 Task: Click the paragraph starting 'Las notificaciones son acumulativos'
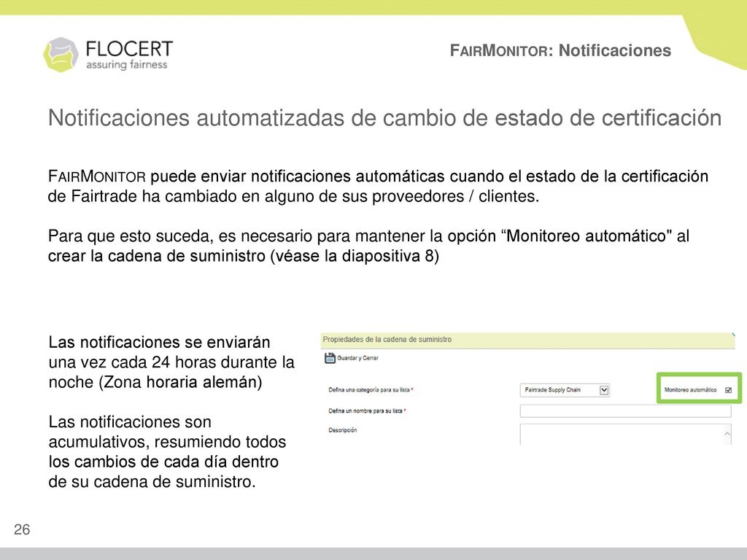pos(167,452)
